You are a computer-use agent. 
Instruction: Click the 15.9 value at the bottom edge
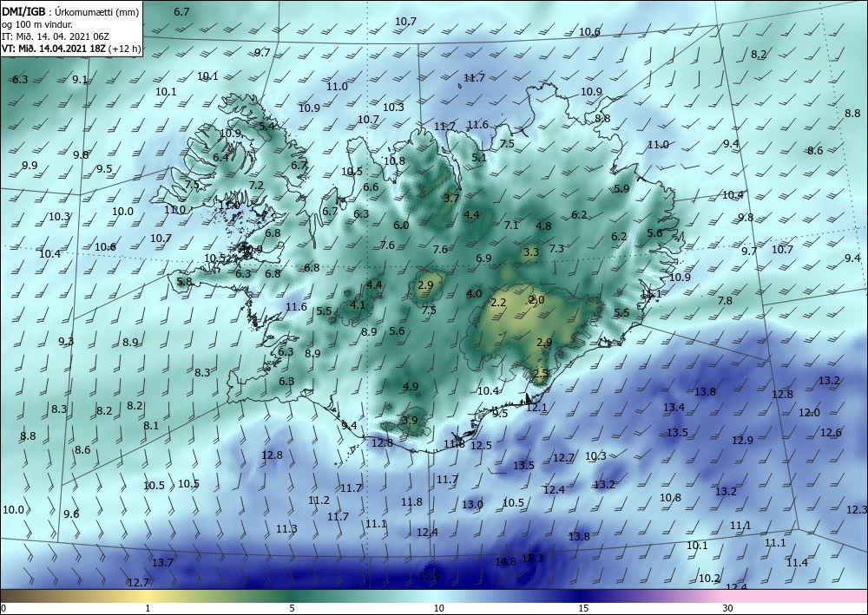(429, 576)
